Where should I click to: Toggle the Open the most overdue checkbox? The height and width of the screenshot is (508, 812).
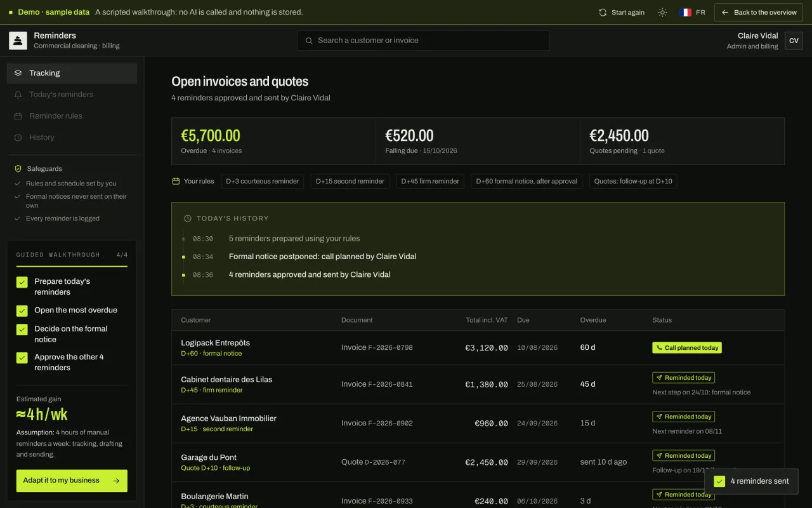[x=22, y=311]
